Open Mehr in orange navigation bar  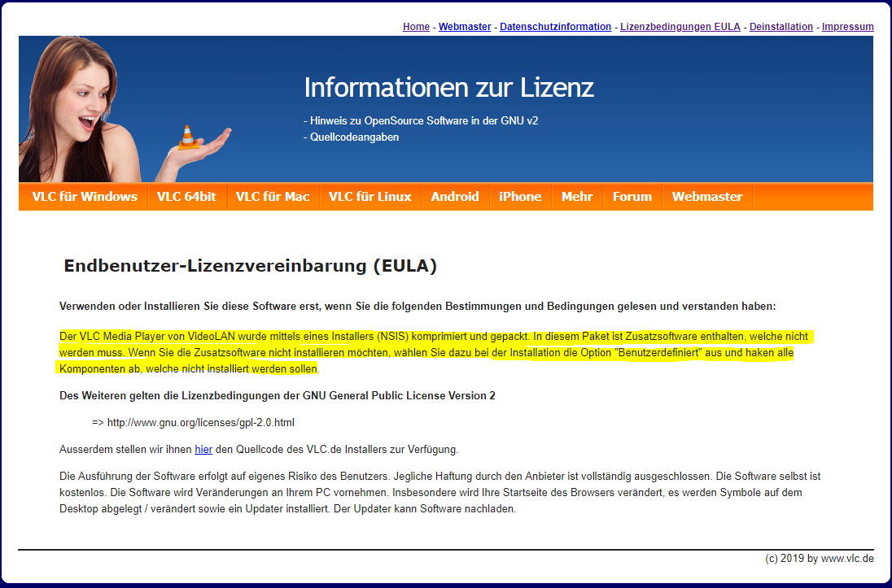pyautogui.click(x=577, y=197)
